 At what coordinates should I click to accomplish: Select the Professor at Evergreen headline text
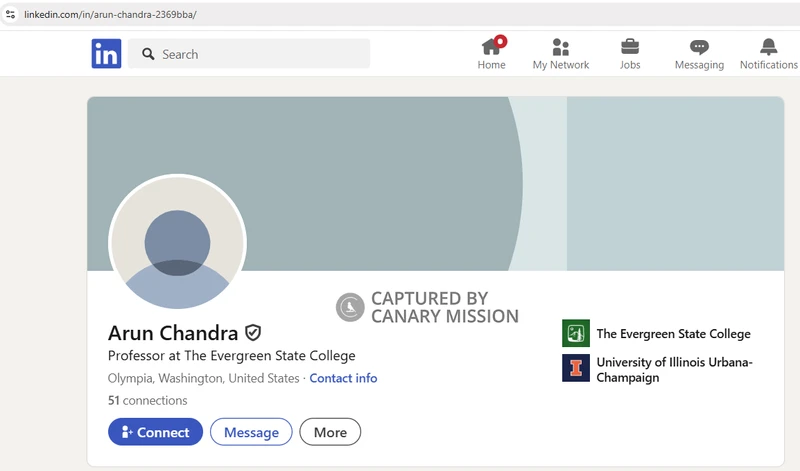232,356
